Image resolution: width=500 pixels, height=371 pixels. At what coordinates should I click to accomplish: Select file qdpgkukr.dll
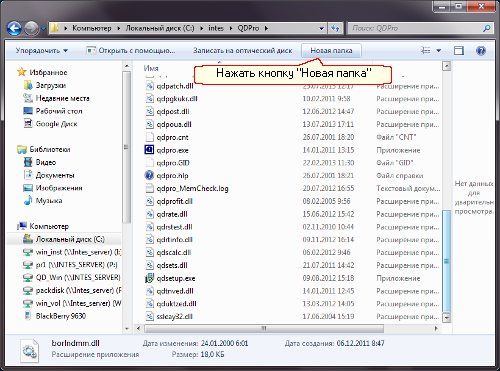(177, 99)
